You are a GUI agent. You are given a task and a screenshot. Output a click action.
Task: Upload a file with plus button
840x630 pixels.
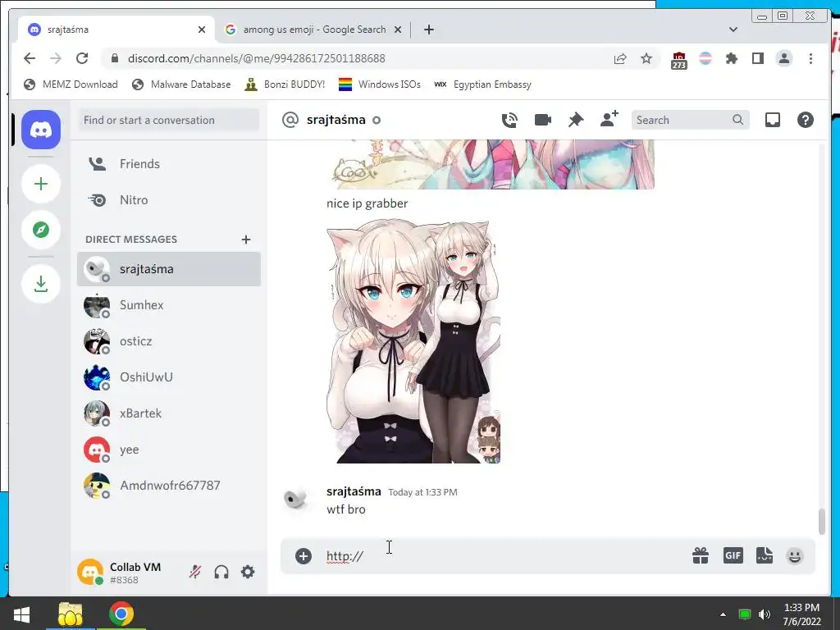pos(304,556)
